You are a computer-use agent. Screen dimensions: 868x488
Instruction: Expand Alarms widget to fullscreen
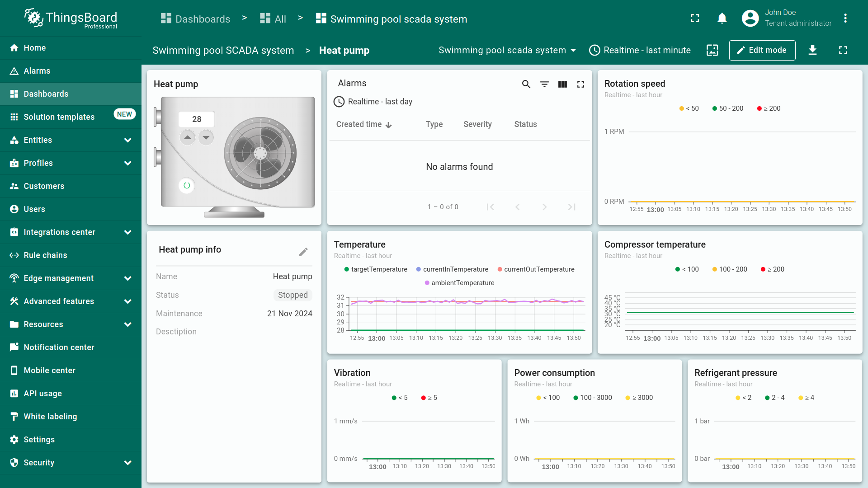[580, 84]
